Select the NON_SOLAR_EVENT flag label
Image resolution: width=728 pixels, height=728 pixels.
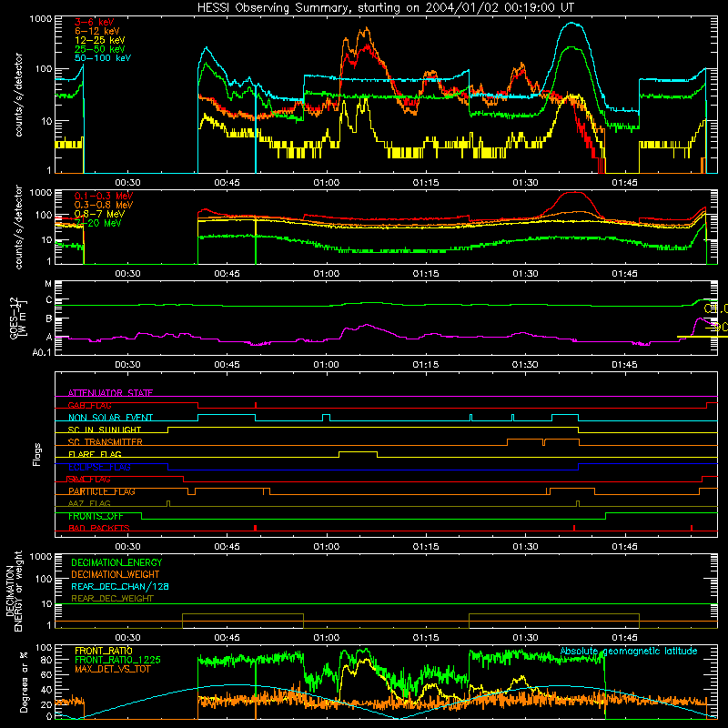110,418
